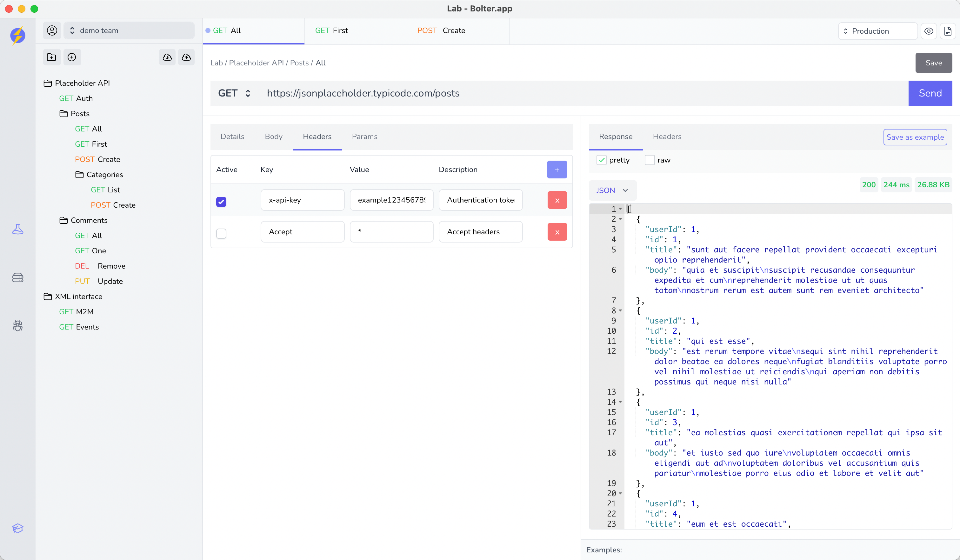
Task: Click the request URL field
Action: tap(583, 93)
